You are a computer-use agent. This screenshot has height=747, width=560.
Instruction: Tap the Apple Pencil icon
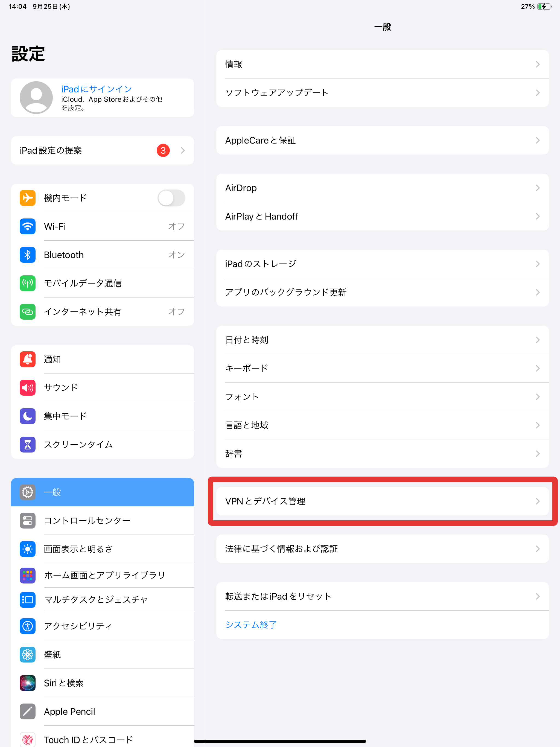pyautogui.click(x=27, y=711)
